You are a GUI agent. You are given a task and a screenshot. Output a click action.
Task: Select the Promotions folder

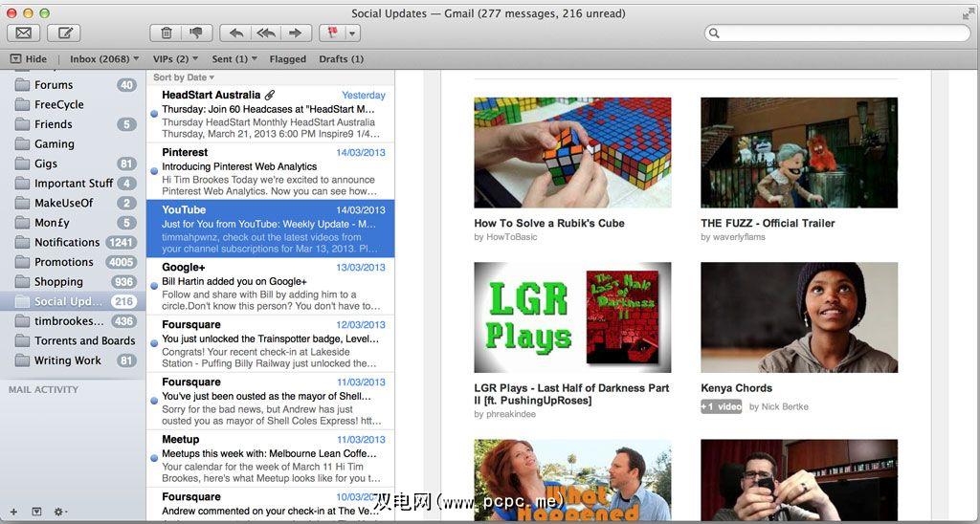(x=73, y=262)
